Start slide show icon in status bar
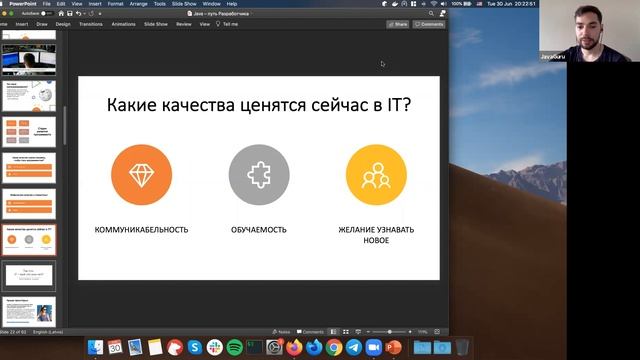 tap(358, 332)
